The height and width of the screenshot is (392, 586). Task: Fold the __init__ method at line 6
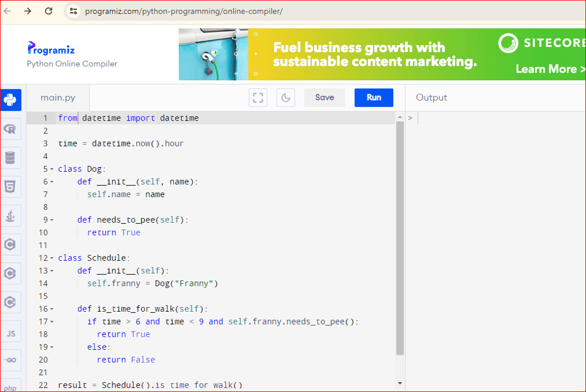52,182
